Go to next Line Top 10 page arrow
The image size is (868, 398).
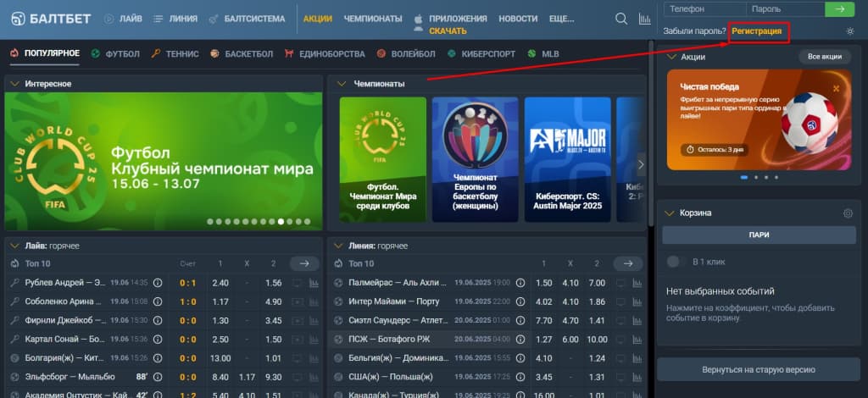[x=628, y=263]
